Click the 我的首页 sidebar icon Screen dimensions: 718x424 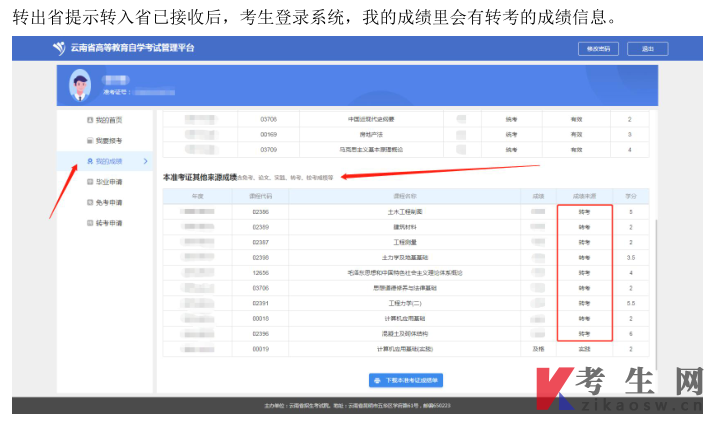tap(90, 120)
